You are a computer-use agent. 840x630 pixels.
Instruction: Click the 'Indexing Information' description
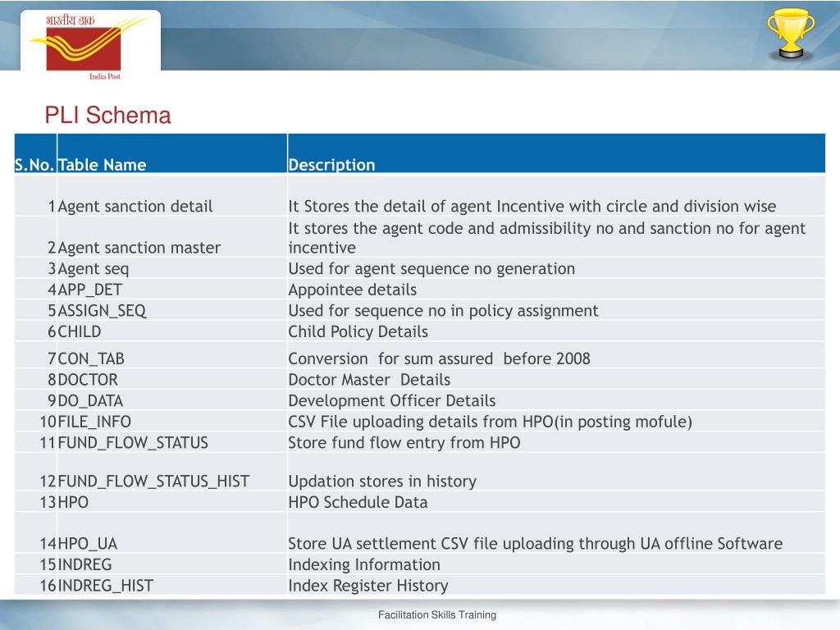[364, 564]
